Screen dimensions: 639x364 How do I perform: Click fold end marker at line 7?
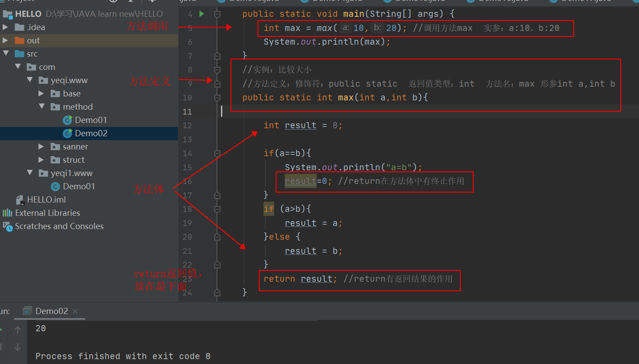pos(217,56)
